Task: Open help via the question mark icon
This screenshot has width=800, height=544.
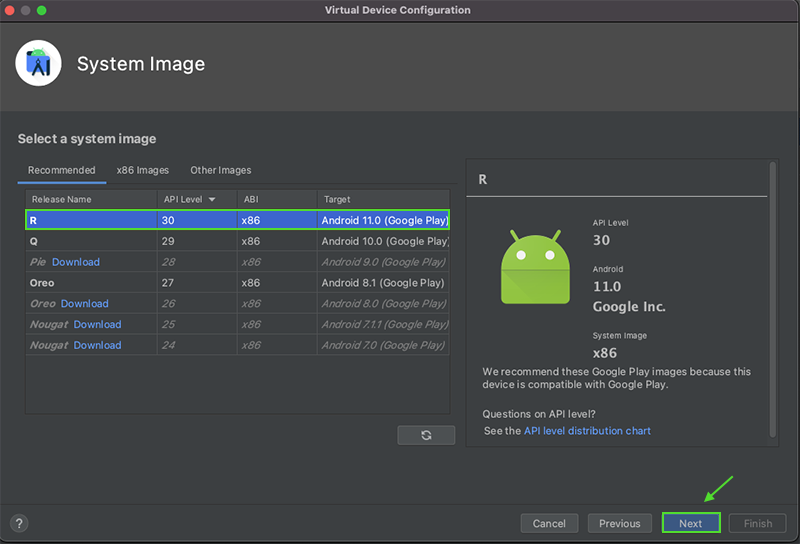Action: click(x=19, y=523)
